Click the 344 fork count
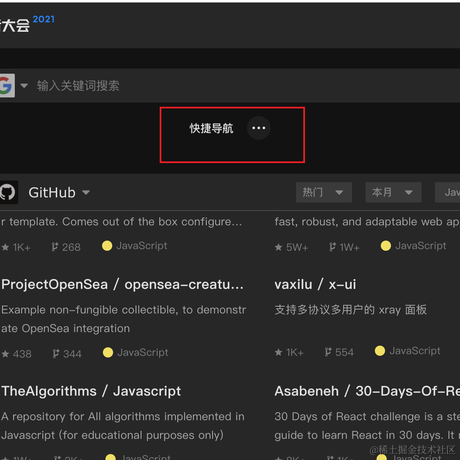 pyautogui.click(x=67, y=354)
